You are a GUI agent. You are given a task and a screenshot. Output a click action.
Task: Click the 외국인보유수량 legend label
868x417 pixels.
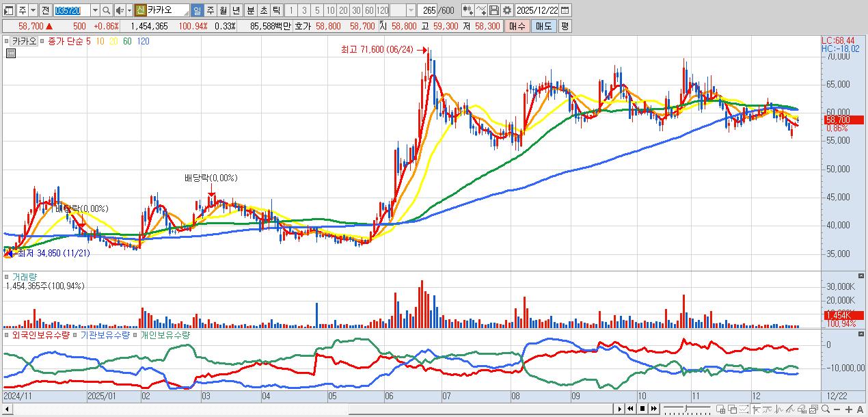[41, 335]
